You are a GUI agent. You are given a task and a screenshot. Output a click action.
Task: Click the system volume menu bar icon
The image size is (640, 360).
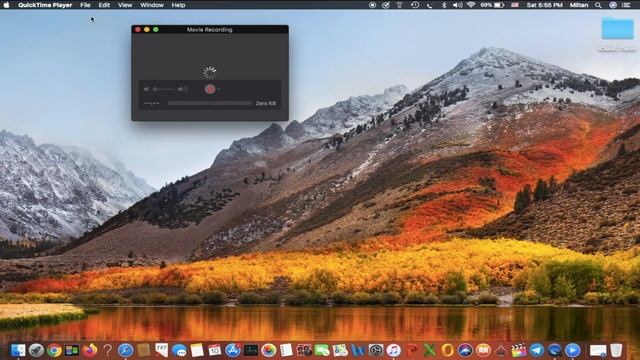458,5
